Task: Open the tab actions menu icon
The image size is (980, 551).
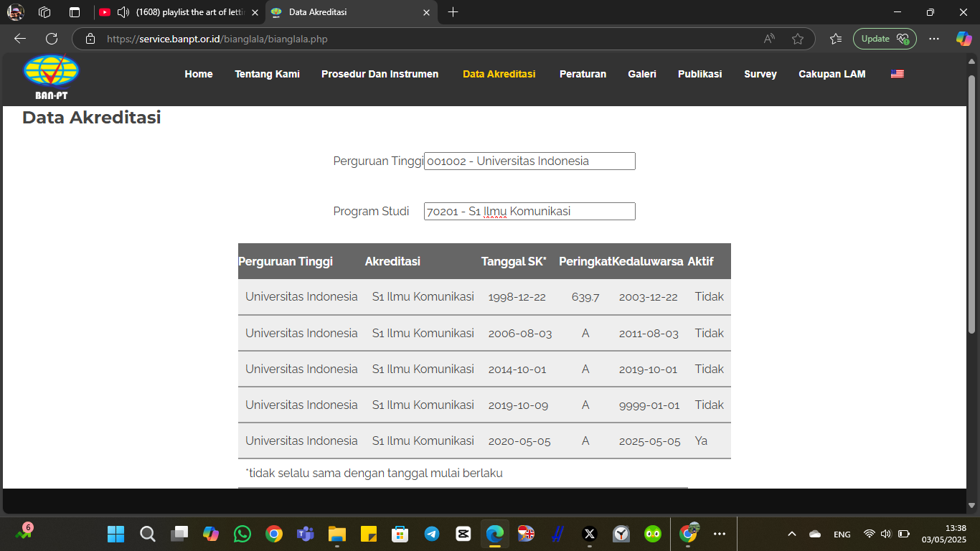Action: click(75, 12)
